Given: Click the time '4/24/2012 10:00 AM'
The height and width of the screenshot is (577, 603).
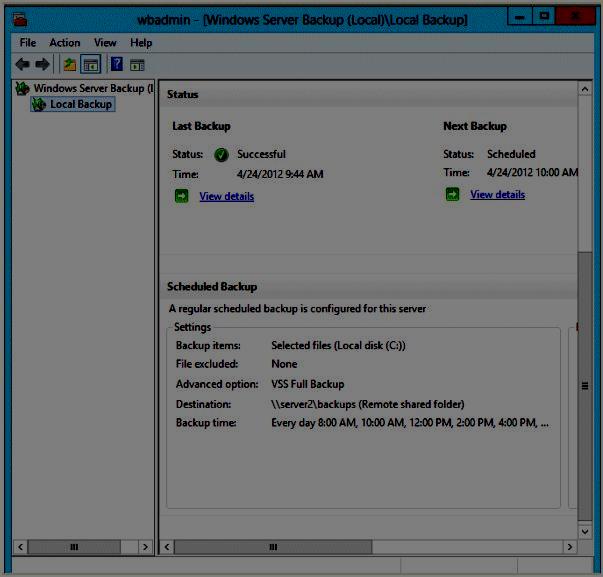Looking at the screenshot, I should pyautogui.click(x=532, y=172).
